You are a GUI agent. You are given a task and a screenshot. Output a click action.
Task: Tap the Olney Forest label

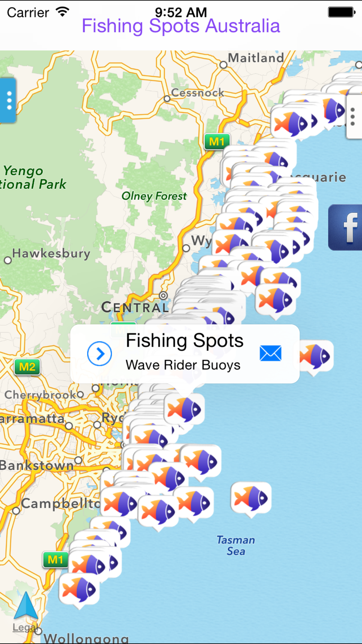click(154, 196)
